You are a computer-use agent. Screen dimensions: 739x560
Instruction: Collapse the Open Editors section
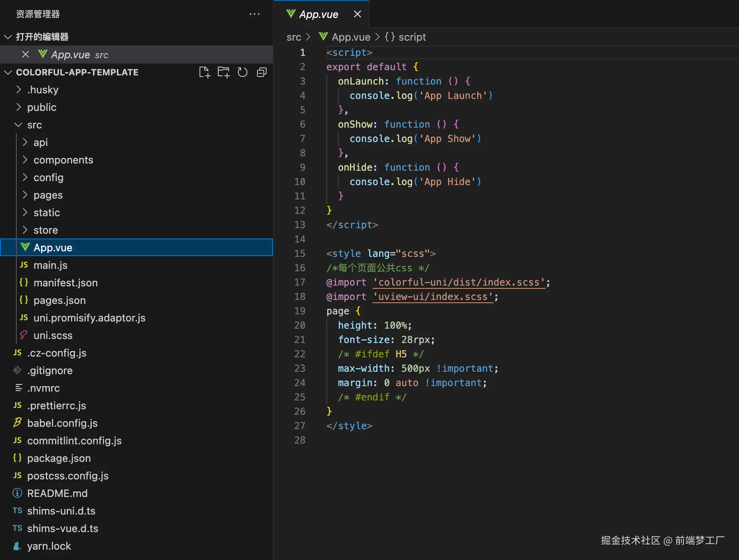point(8,37)
